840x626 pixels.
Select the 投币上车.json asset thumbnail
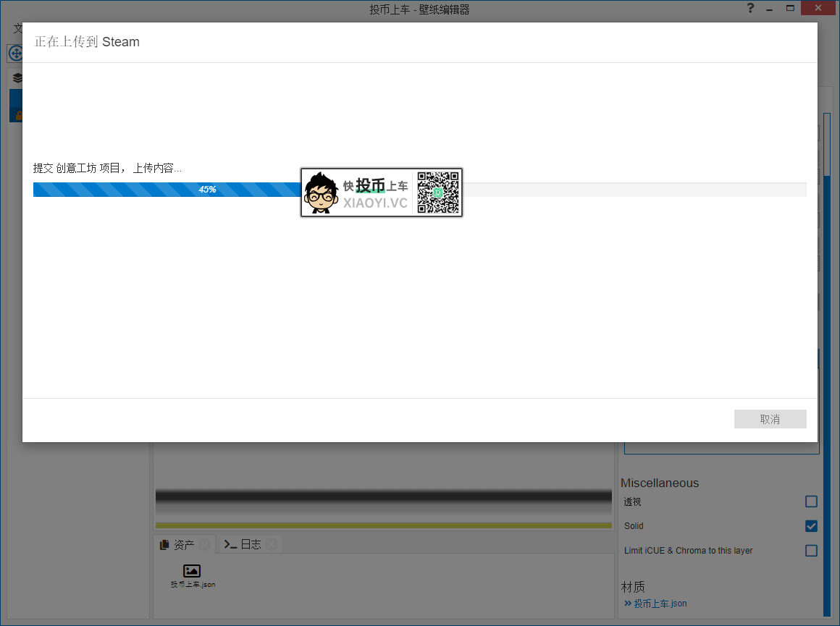click(193, 575)
